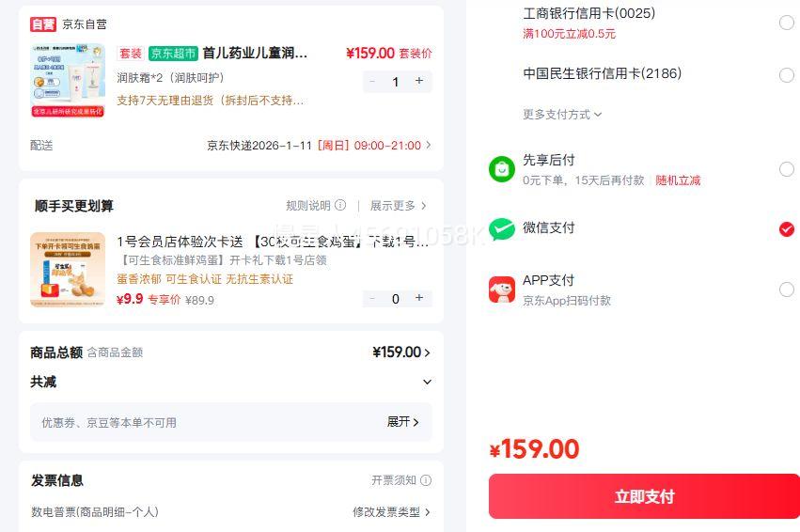Click the WeChat Pay green icon
800x532 pixels.
click(x=502, y=229)
